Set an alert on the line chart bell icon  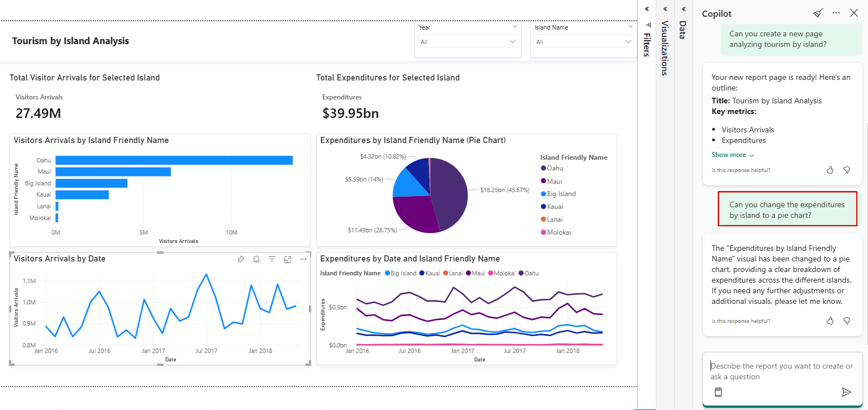tap(256, 259)
